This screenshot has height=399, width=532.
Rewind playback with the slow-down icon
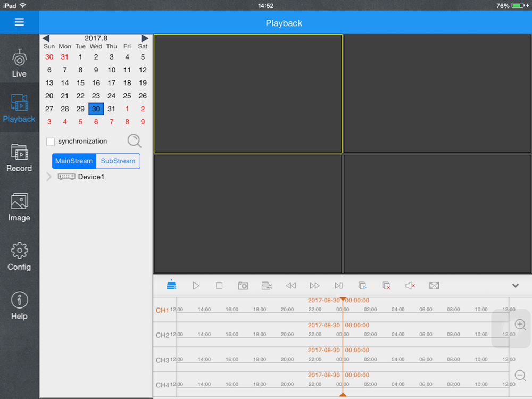[291, 286]
